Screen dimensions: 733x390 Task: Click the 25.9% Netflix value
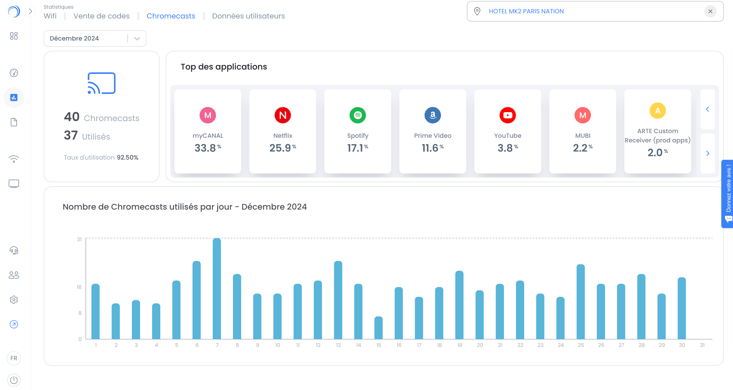coord(282,148)
